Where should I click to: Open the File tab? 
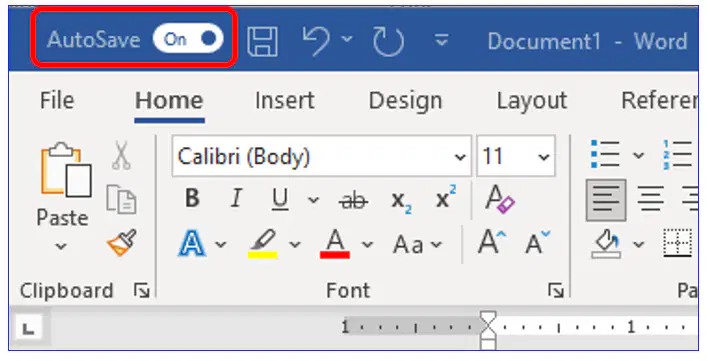pyautogui.click(x=57, y=100)
